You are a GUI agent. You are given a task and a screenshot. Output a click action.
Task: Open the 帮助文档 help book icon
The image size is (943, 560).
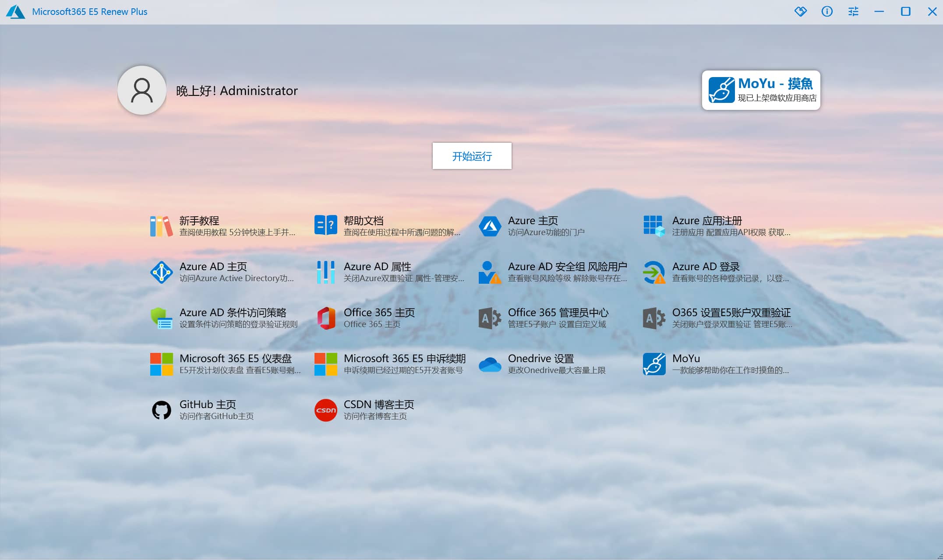(x=326, y=225)
